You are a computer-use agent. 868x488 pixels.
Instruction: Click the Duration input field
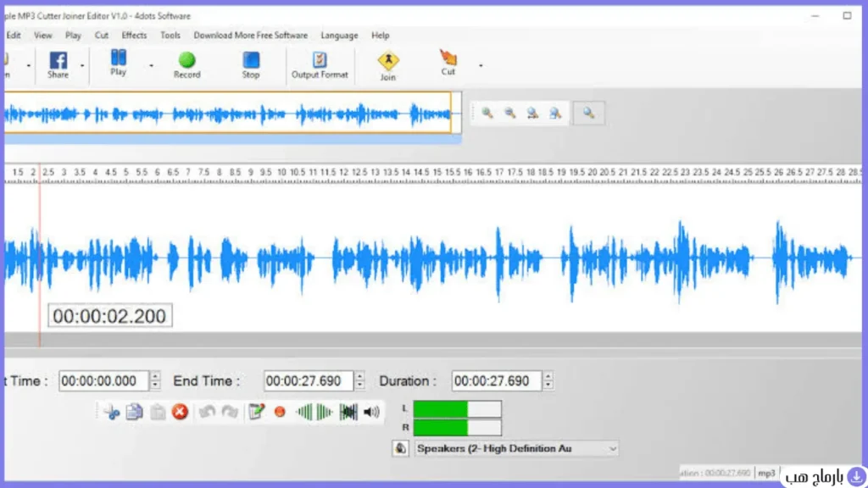pos(497,380)
